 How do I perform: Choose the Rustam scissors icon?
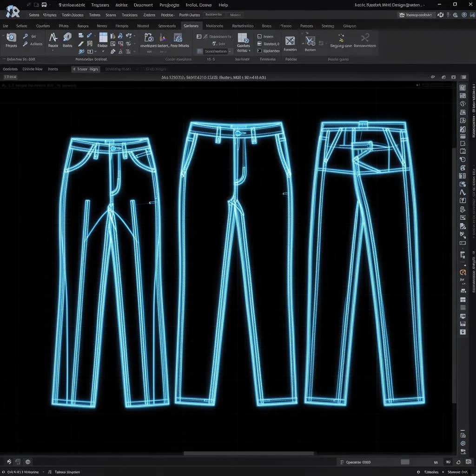click(310, 41)
